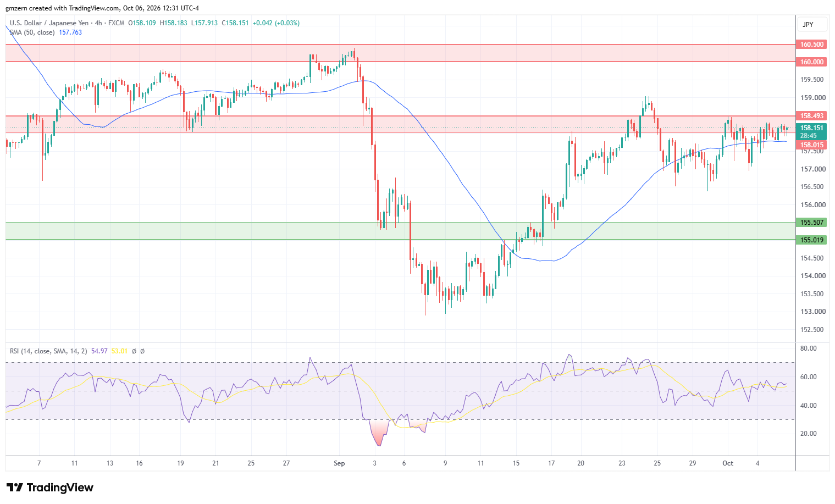Viewport: 835px width, 504px height.
Task: Click the 157.000 tick on price axis
Action: (x=812, y=169)
